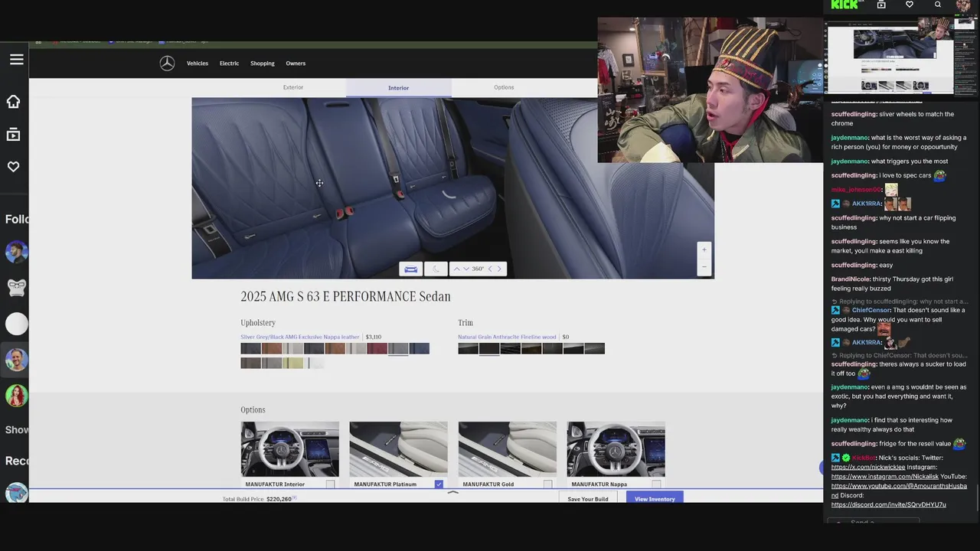Click the MANUFAKTUR Gold option thumbnail
Viewport: 980px width, 551px height.
point(507,449)
